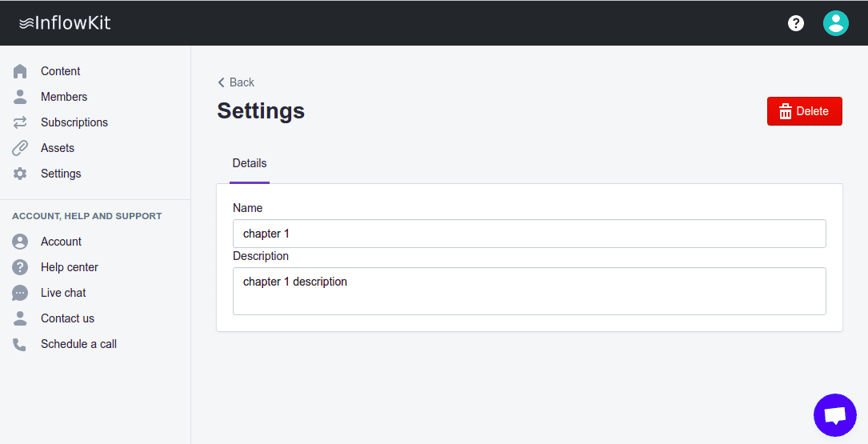The image size is (868, 444).
Task: Open help via top-bar question mark icon
Action: 796,23
